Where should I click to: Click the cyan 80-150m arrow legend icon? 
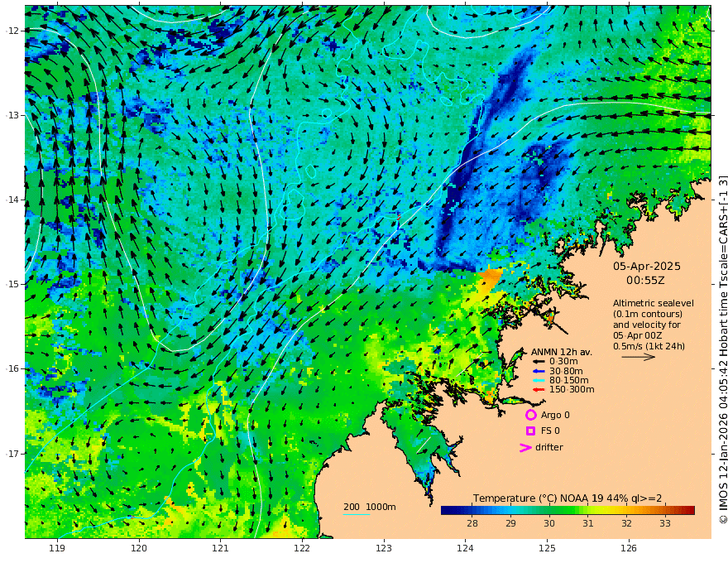pyautogui.click(x=538, y=381)
